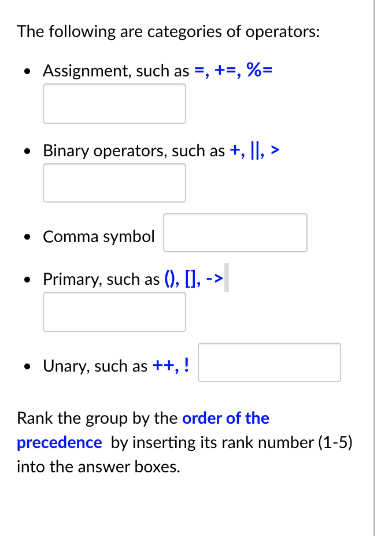Click the Primary answer box
The image size is (392, 536).
click(114, 312)
